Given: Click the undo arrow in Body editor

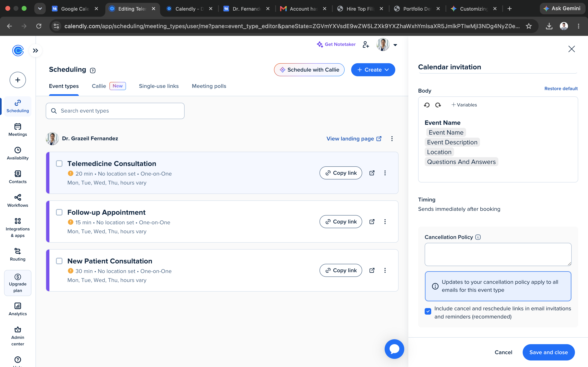Looking at the screenshot, I should click(427, 105).
